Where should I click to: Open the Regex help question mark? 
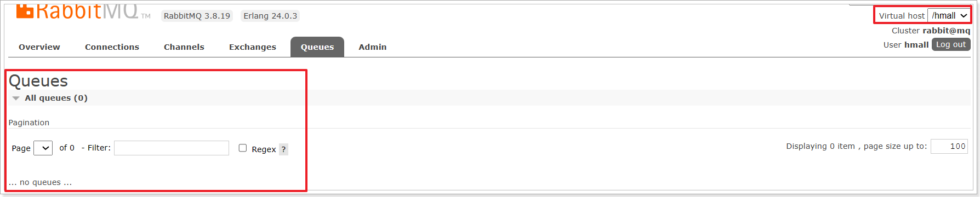pos(283,149)
